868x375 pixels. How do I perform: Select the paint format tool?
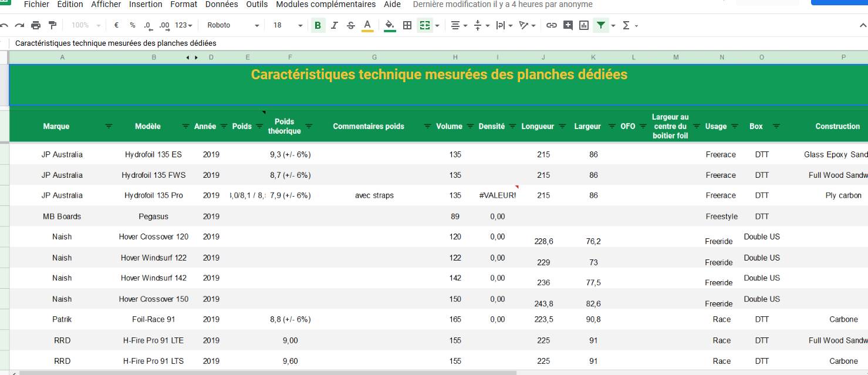point(52,25)
